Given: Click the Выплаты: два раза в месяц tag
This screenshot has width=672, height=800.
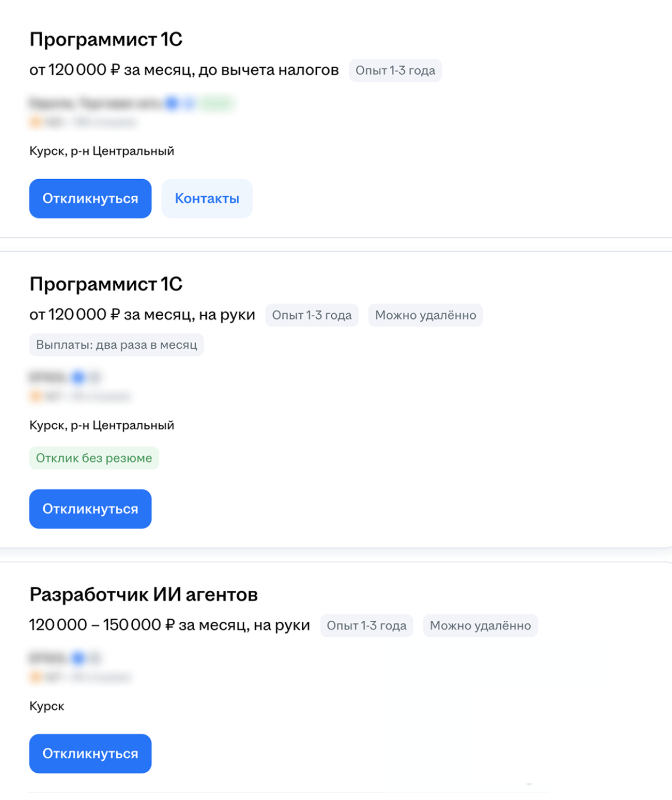Looking at the screenshot, I should click(x=116, y=345).
